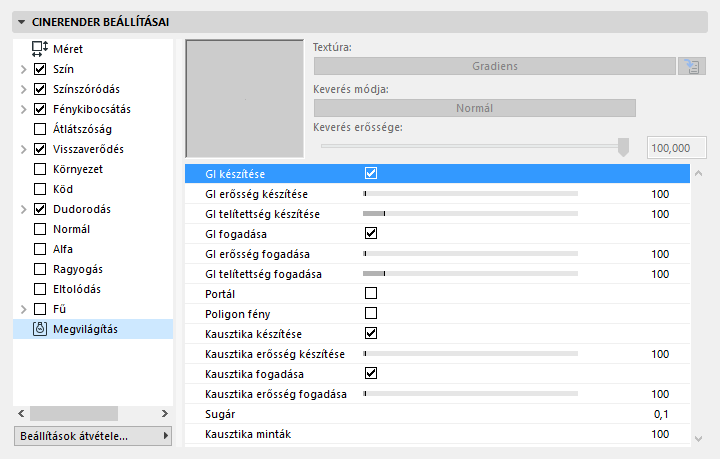Click the channel list right scroll arrow

[x=165, y=414]
